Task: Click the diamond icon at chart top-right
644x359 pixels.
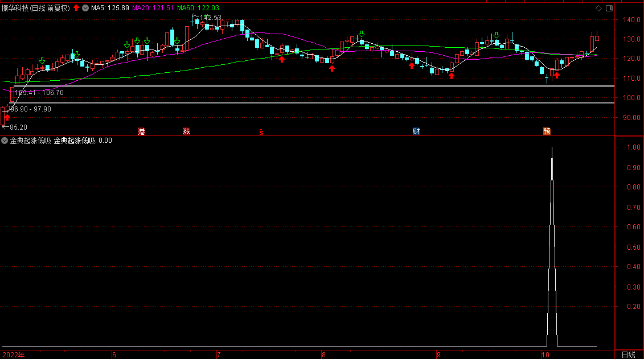Action: [x=599, y=8]
